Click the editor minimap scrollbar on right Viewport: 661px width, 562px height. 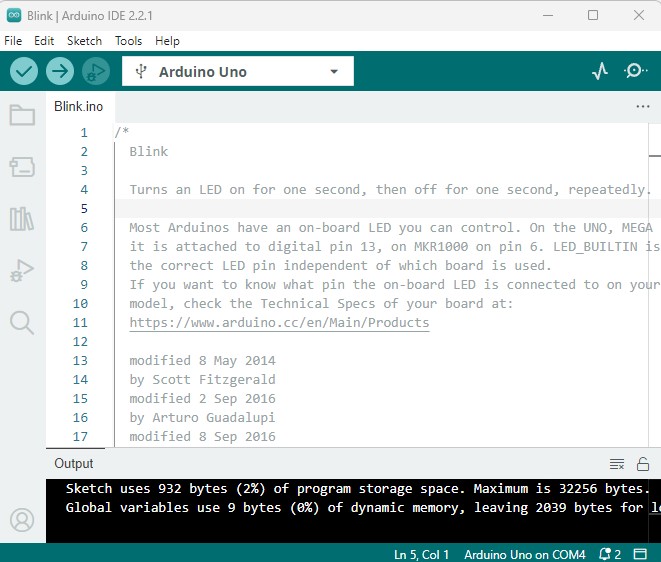pos(655,285)
